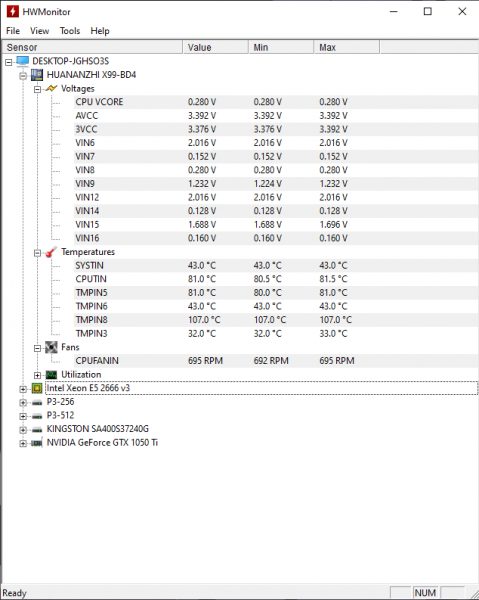Minimize the HWMonitor window

pyautogui.click(x=393, y=11)
